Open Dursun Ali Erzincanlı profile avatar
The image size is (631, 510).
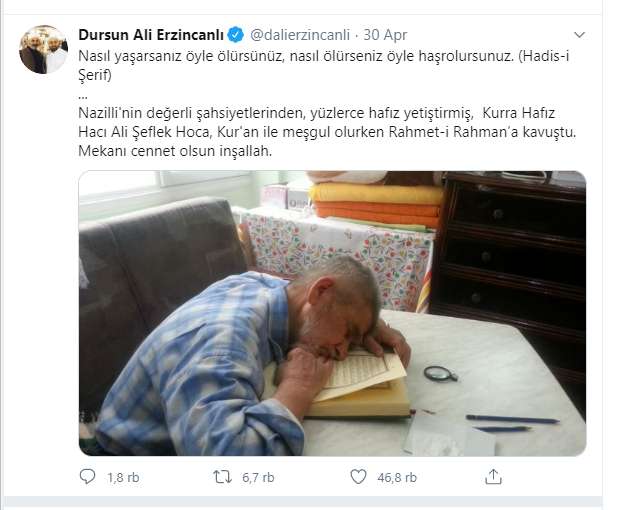coord(43,50)
